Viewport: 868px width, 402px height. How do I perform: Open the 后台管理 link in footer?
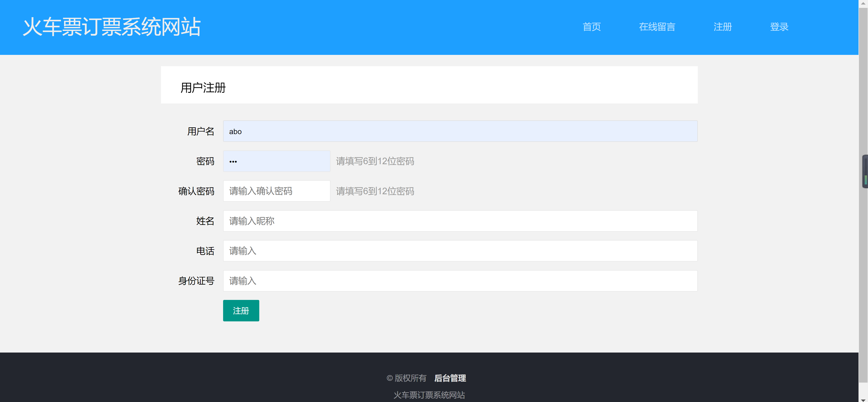tap(450, 378)
